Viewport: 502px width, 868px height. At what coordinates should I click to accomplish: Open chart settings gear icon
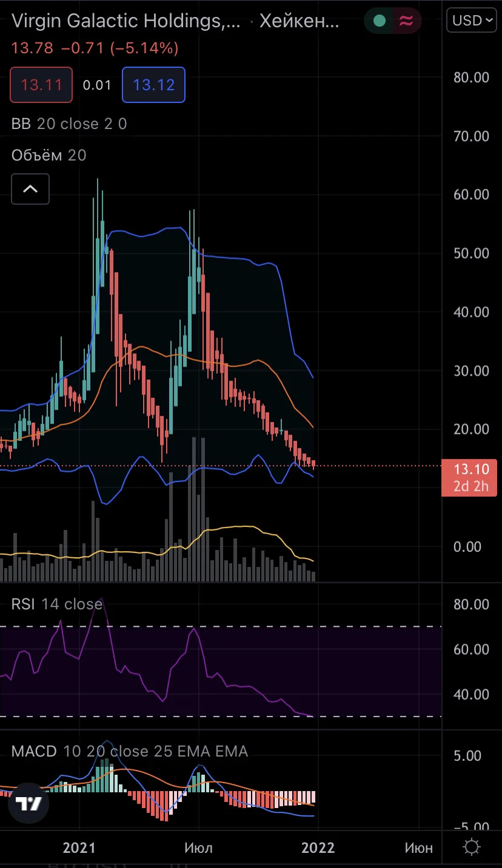(472, 847)
